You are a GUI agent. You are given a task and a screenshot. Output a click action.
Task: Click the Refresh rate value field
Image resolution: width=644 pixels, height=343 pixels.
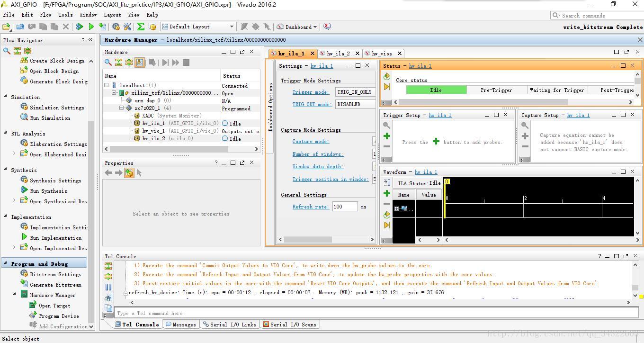tap(345, 207)
